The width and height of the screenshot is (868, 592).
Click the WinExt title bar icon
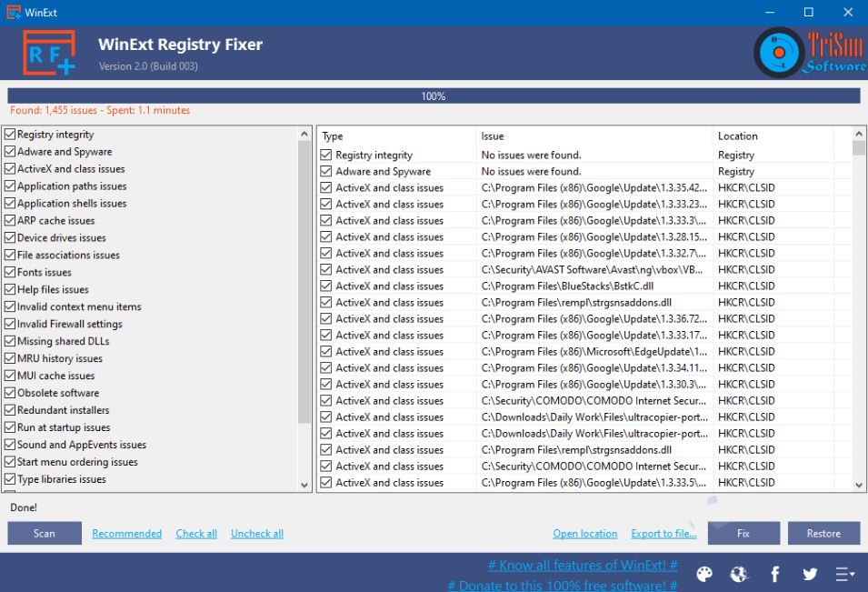[x=14, y=12]
